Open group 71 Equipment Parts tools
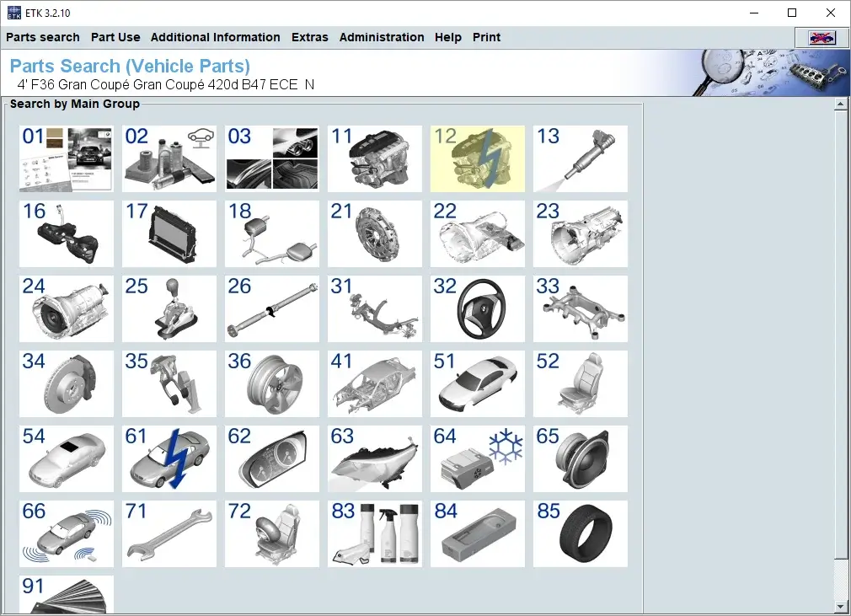Image resolution: width=851 pixels, height=616 pixels. point(169,533)
